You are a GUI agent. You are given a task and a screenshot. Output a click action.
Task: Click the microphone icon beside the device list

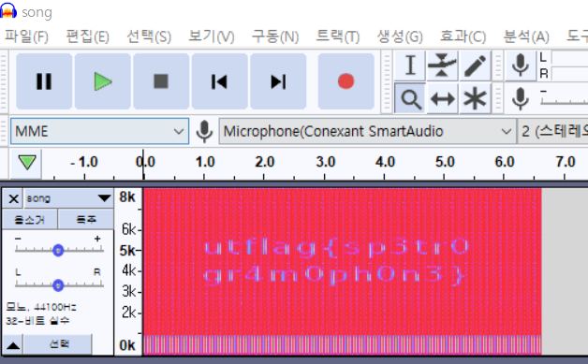coord(204,132)
